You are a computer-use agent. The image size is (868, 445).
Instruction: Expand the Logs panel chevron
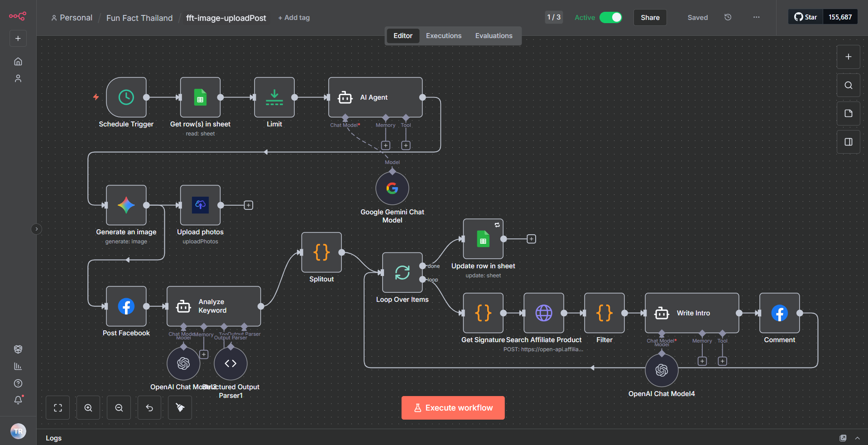(857, 438)
